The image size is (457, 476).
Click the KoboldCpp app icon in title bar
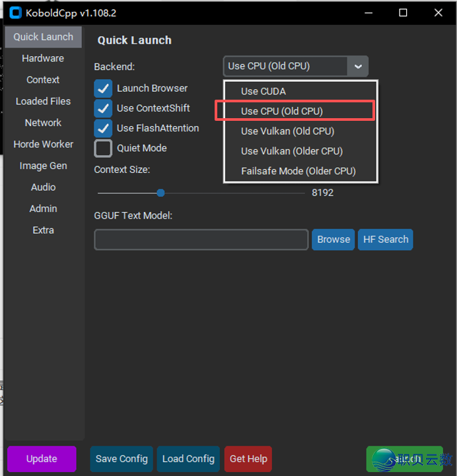pyautogui.click(x=15, y=13)
